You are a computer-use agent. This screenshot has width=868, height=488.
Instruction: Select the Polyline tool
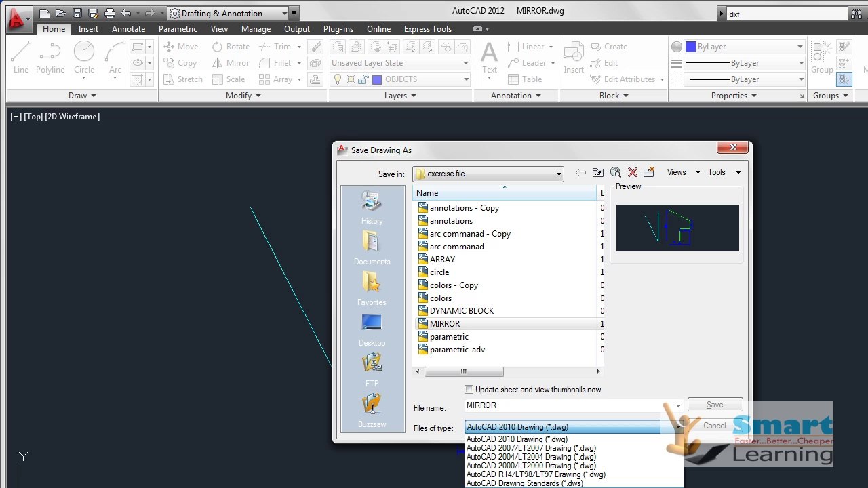(50, 57)
